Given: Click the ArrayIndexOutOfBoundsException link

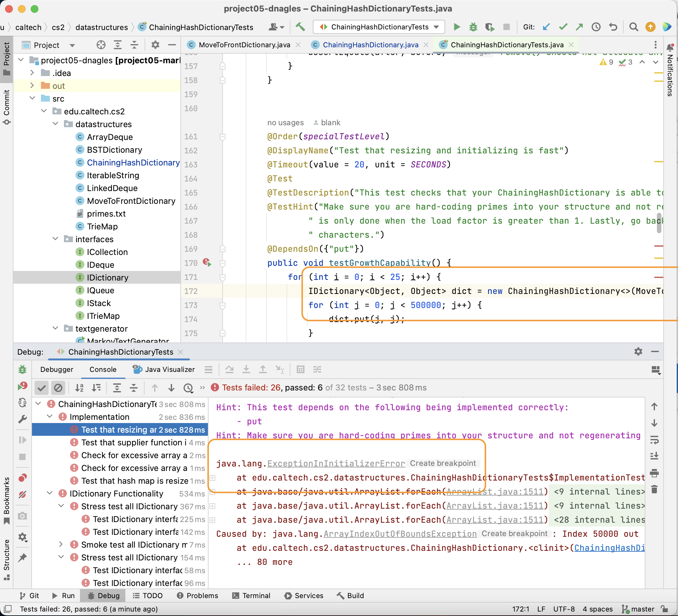Looking at the screenshot, I should point(400,534).
